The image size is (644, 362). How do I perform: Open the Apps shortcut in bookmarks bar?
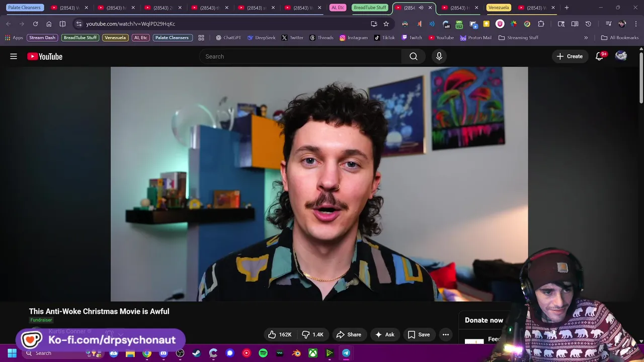14,38
